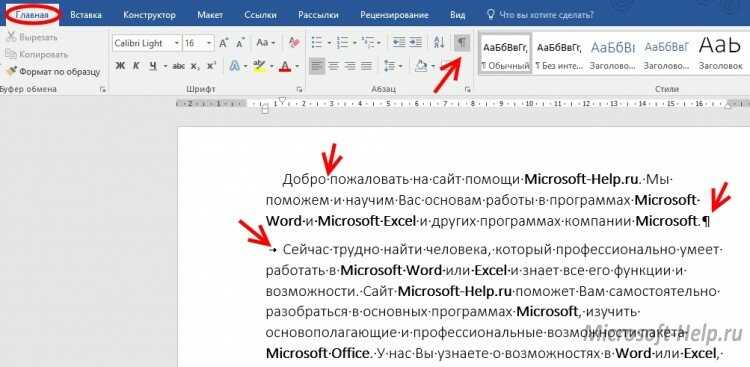Toggle bold formatting (Ж)

[120, 66]
